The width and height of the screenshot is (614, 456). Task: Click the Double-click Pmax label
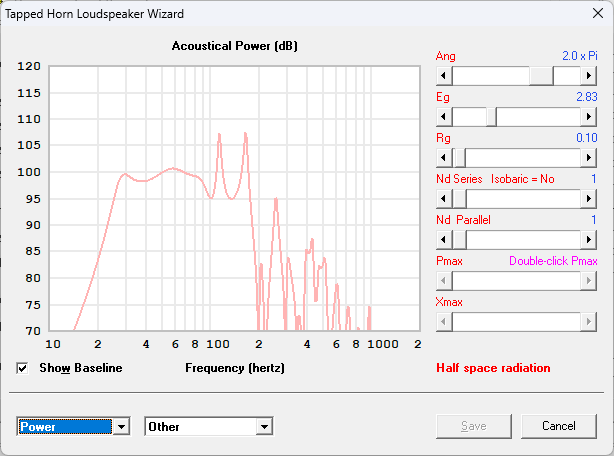[553, 261]
